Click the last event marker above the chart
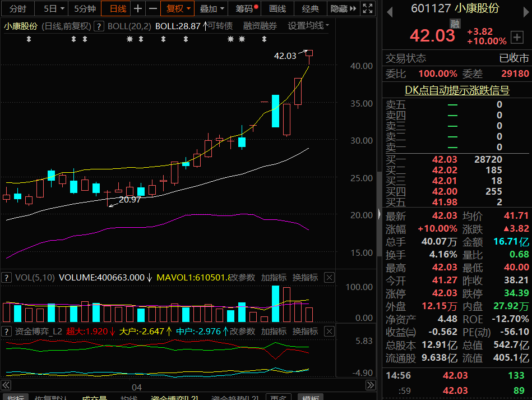 264,39
